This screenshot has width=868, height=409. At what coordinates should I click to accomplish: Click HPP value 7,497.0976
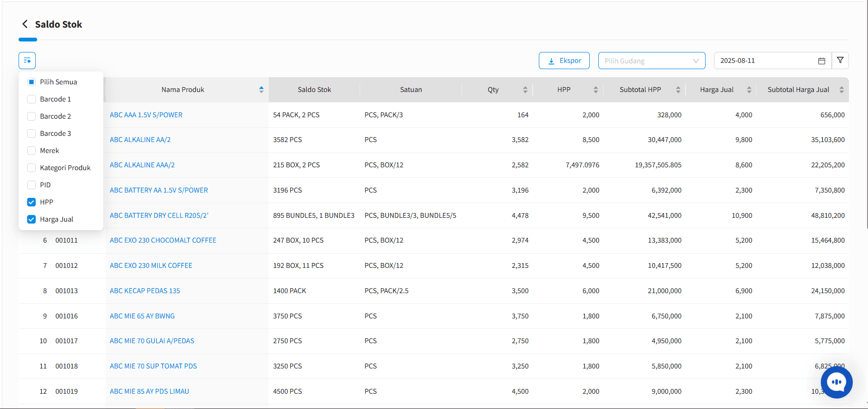pos(582,165)
